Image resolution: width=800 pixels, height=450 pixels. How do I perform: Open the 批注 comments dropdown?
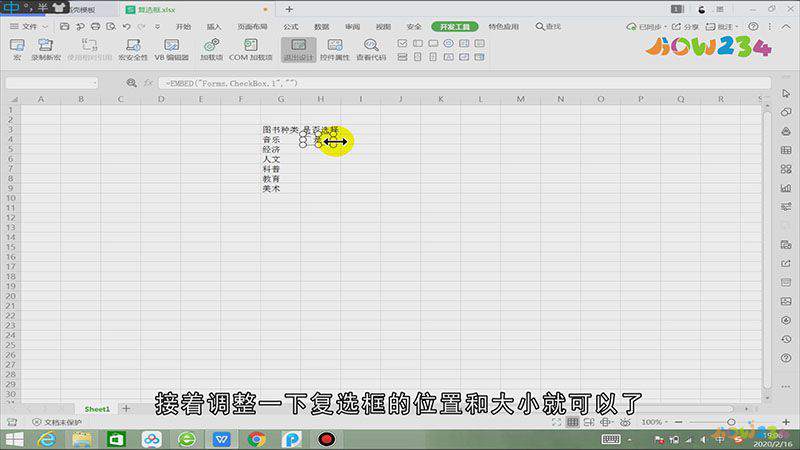pyautogui.click(x=722, y=26)
